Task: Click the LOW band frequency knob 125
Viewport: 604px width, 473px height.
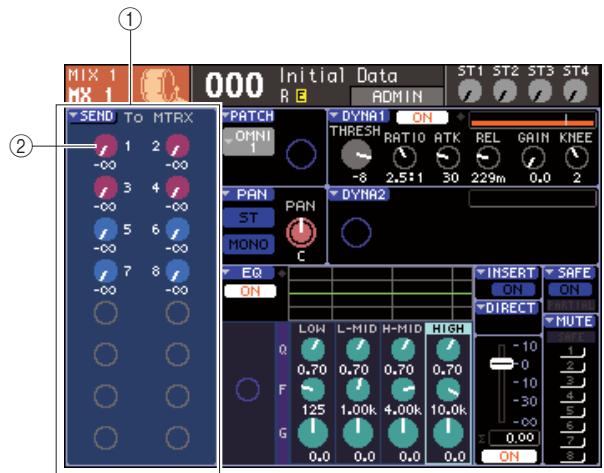Action: click(x=312, y=389)
